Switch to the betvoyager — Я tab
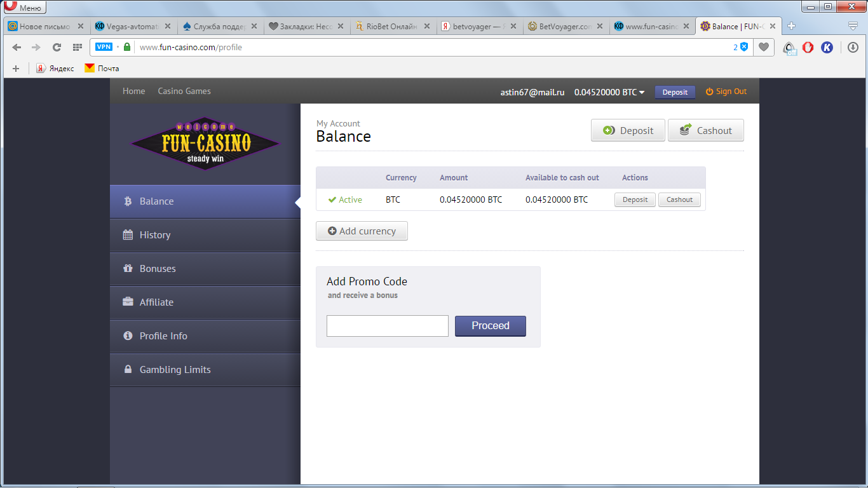The height and width of the screenshot is (488, 868). pyautogui.click(x=478, y=27)
